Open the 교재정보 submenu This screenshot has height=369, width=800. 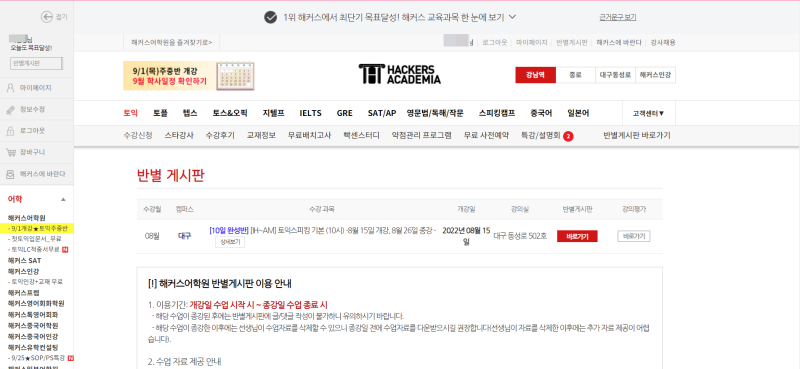coord(261,136)
